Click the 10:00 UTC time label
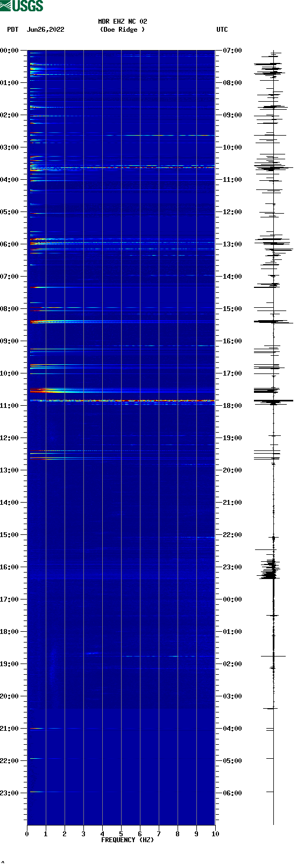Viewport: 297px width, 868px height. 232,147
